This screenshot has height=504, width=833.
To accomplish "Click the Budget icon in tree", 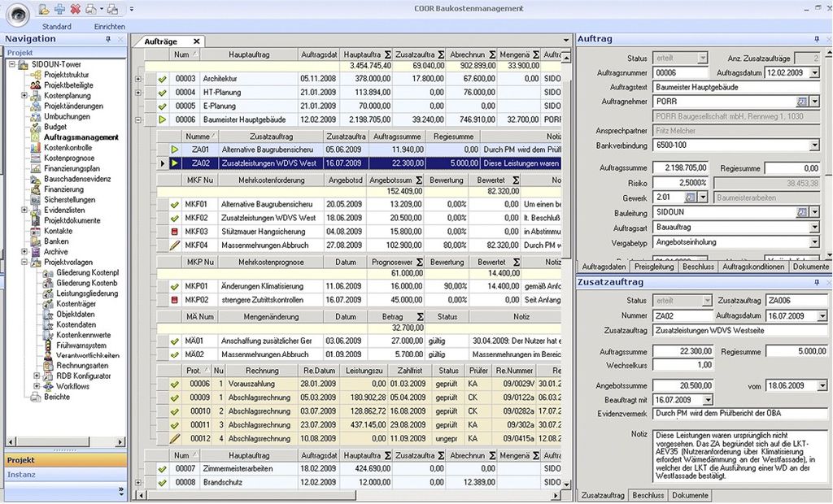I will click(x=36, y=127).
